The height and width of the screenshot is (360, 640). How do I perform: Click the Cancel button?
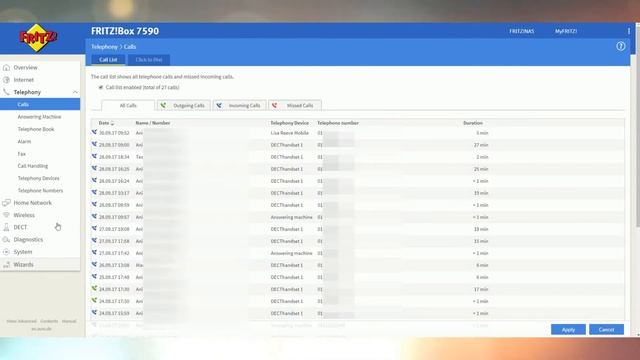tap(606, 329)
